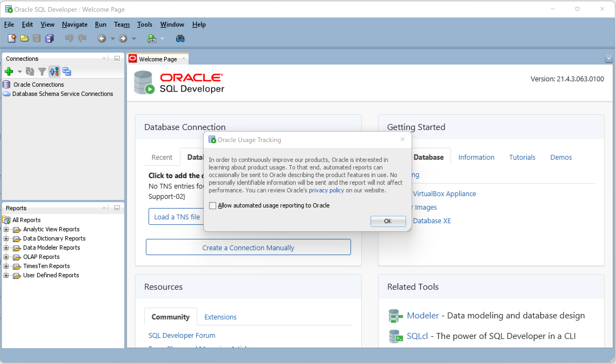This screenshot has height=364, width=616.
Task: Enable Allow automated usage reporting checkbox
Action: point(213,206)
